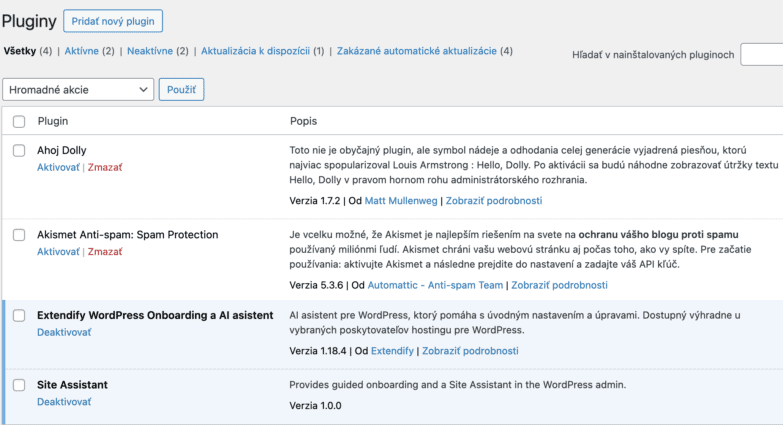Screen dimensions: 783x425
Task: Activate the Ahoj Dolly plugin
Action: [x=58, y=167]
